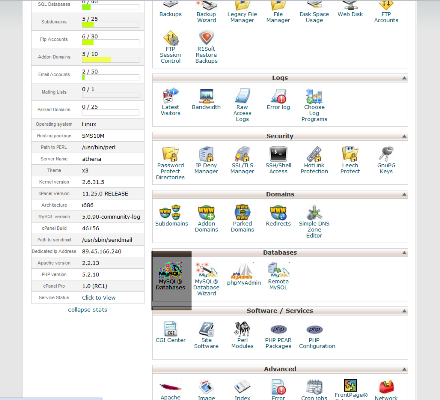The width and height of the screenshot is (440, 400).
Task: Select the 11.25.0 RELEASE cPanel version
Action: (x=105, y=194)
